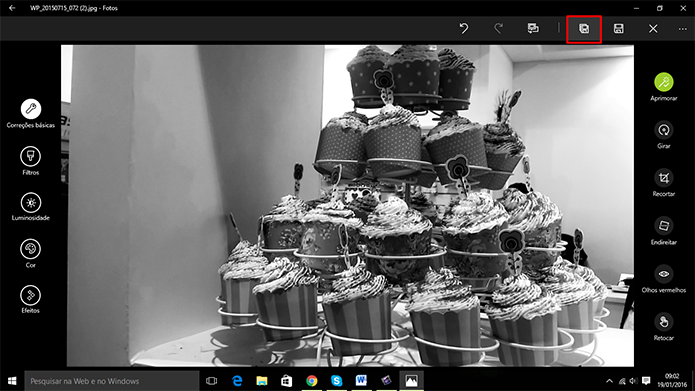
Task: Switch to the Fotos app taskbar icon
Action: 411,381
